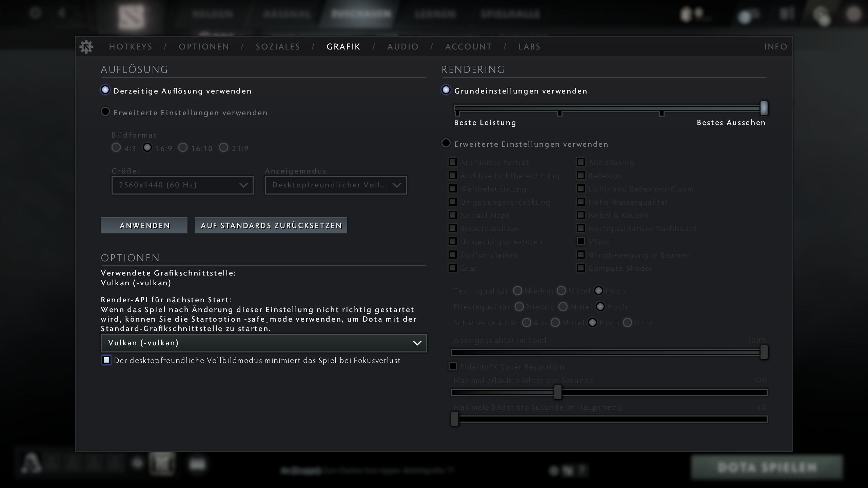Viewport: 868px width, 488px height.
Task: Open the Render-API Vulkan dropdown
Action: pos(263,343)
